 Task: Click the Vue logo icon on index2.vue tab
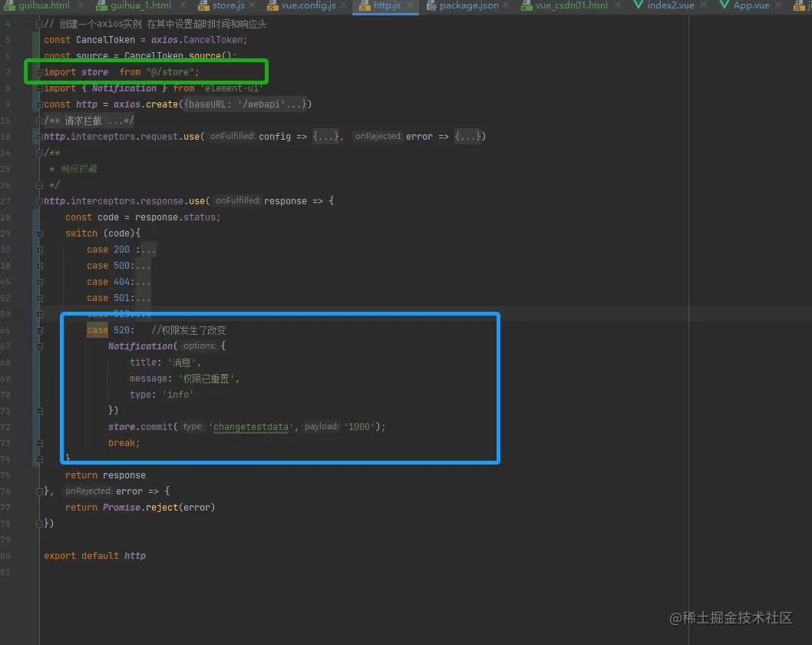click(639, 5)
